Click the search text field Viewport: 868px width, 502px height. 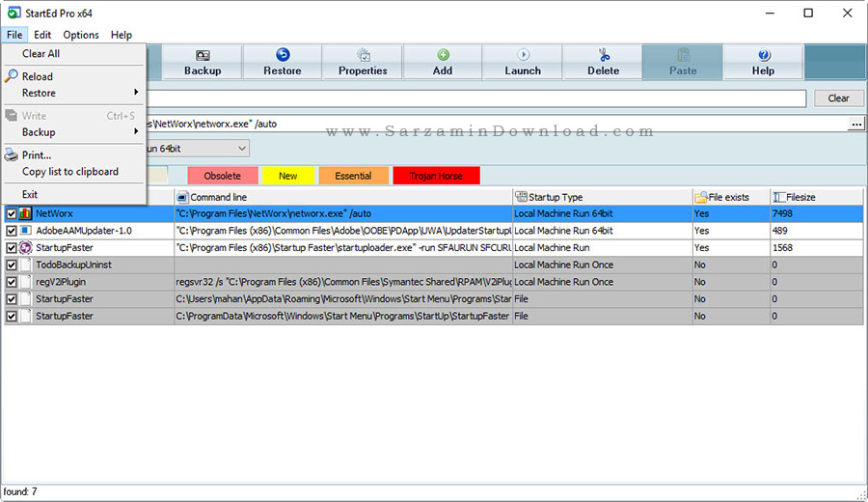click(476, 98)
